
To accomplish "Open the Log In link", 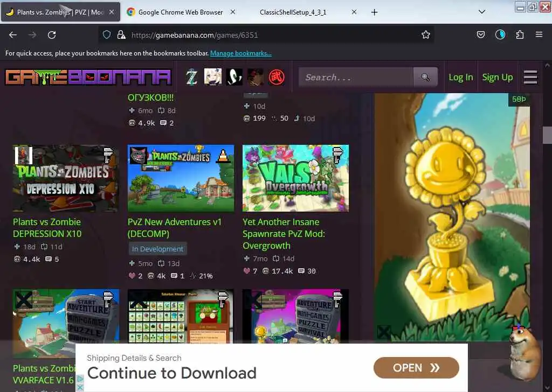I will pyautogui.click(x=460, y=78).
